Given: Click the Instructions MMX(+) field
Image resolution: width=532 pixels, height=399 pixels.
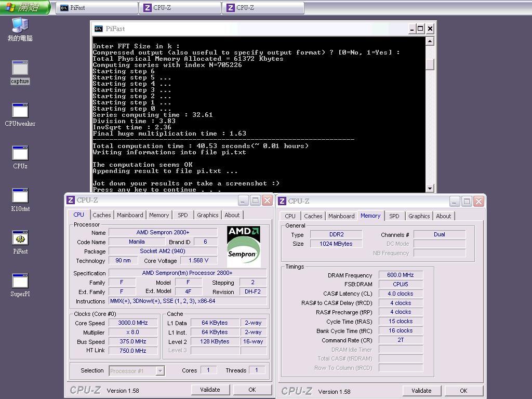Looking at the screenshot, I should pyautogui.click(x=188, y=301).
